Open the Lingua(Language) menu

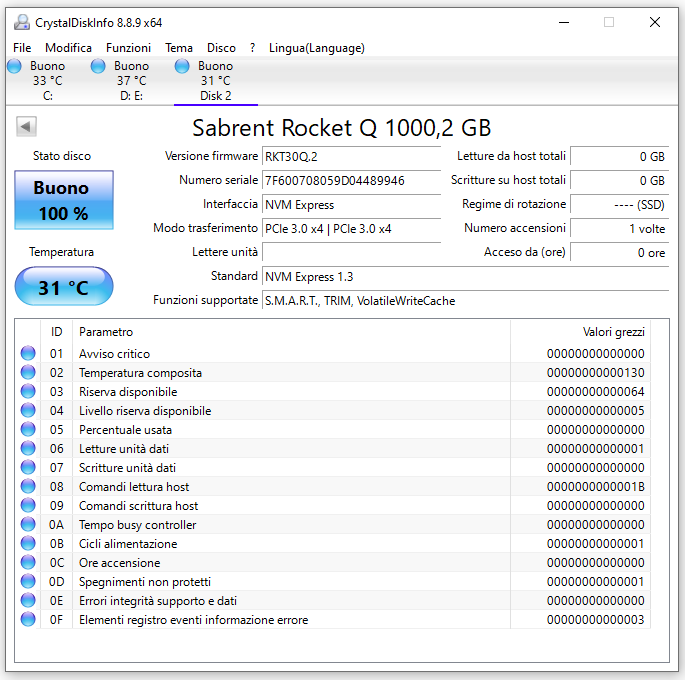(x=317, y=48)
